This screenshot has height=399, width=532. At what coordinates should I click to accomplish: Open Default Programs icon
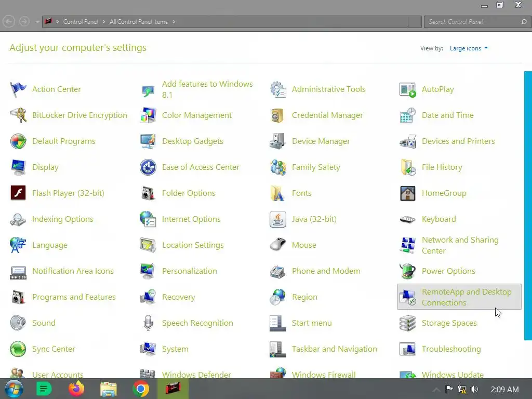click(18, 141)
